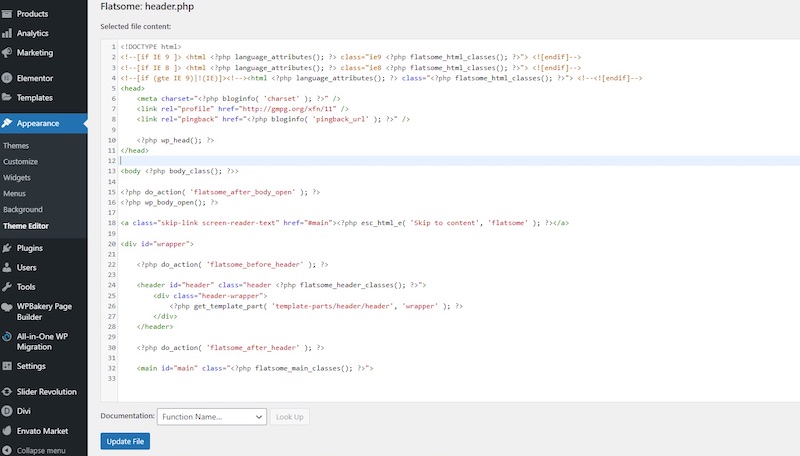Click the Products icon in sidebar
The image size is (800, 456).
click(8, 14)
